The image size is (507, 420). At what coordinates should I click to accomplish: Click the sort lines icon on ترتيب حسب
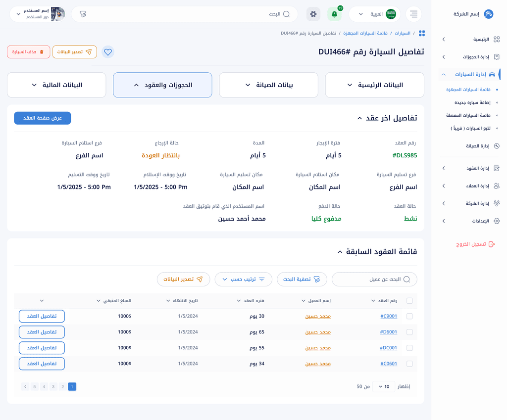tap(261, 280)
